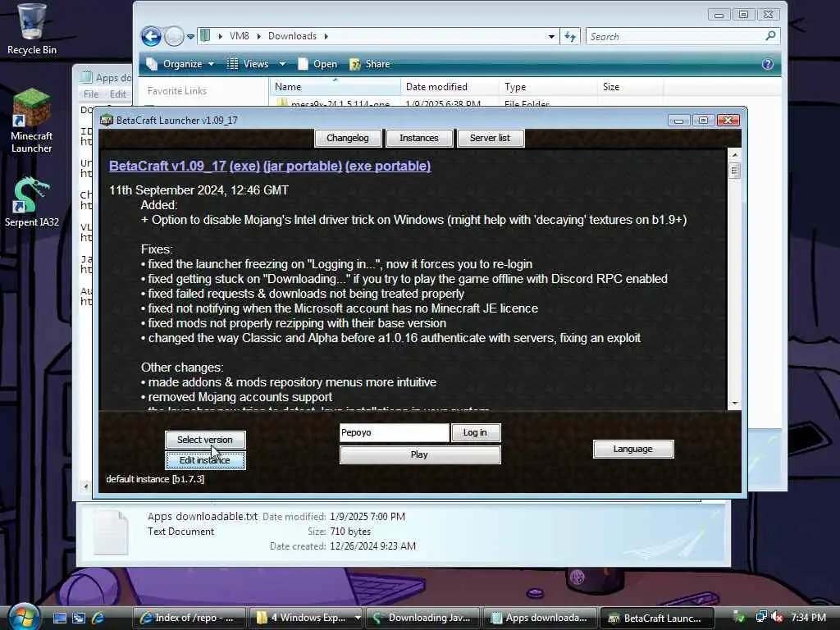Grab the changelog scrollbar thumb
The image size is (840, 630).
(x=734, y=171)
